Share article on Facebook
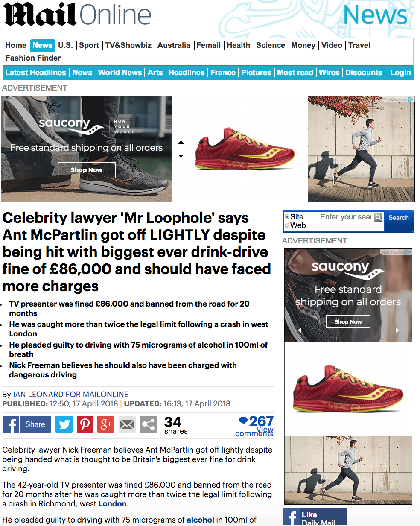This screenshot has height=526, width=420. click(26, 424)
